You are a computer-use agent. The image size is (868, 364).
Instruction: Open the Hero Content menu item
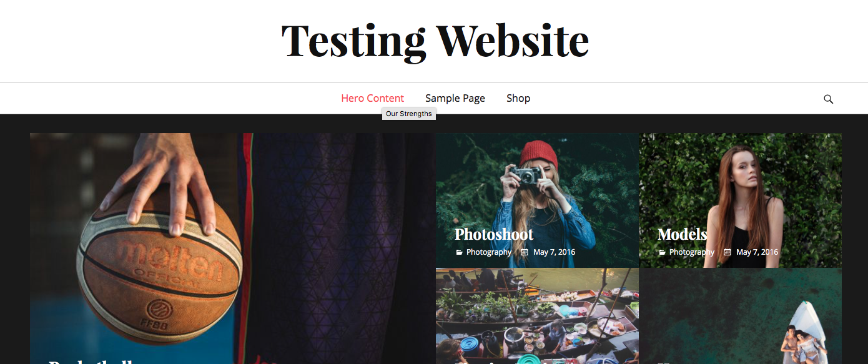click(372, 98)
